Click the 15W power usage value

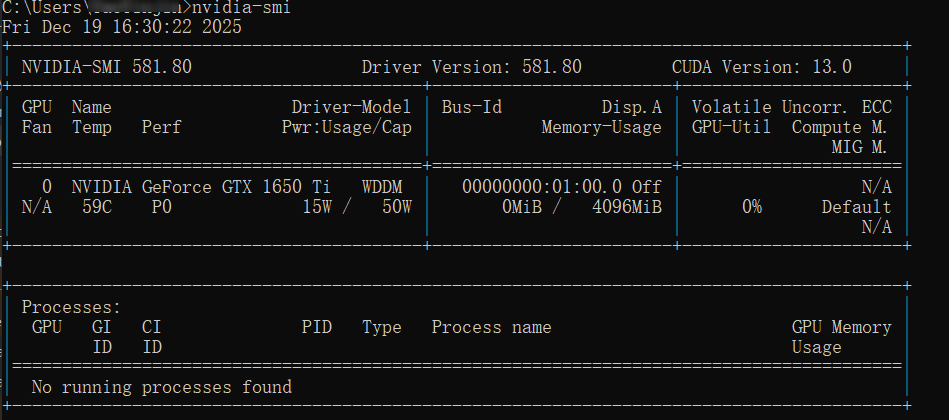point(321,207)
